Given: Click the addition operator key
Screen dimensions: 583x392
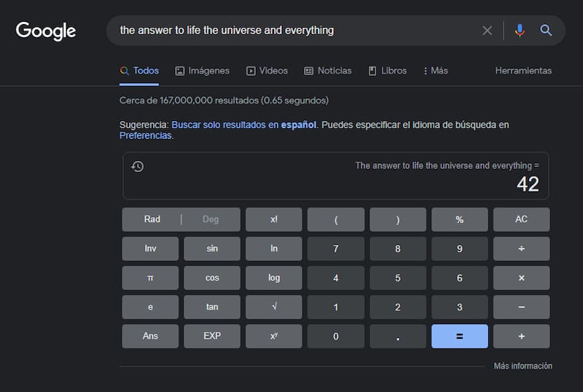Looking at the screenshot, I should (x=521, y=336).
